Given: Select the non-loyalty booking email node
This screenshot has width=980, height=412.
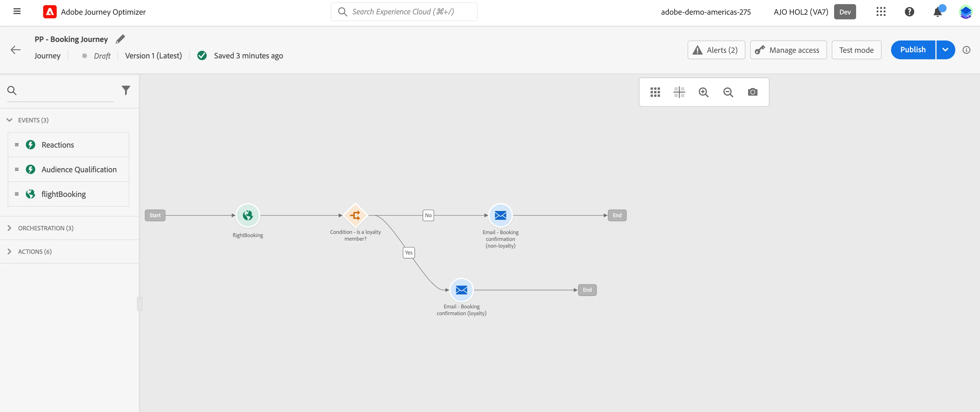Looking at the screenshot, I should (x=500, y=215).
